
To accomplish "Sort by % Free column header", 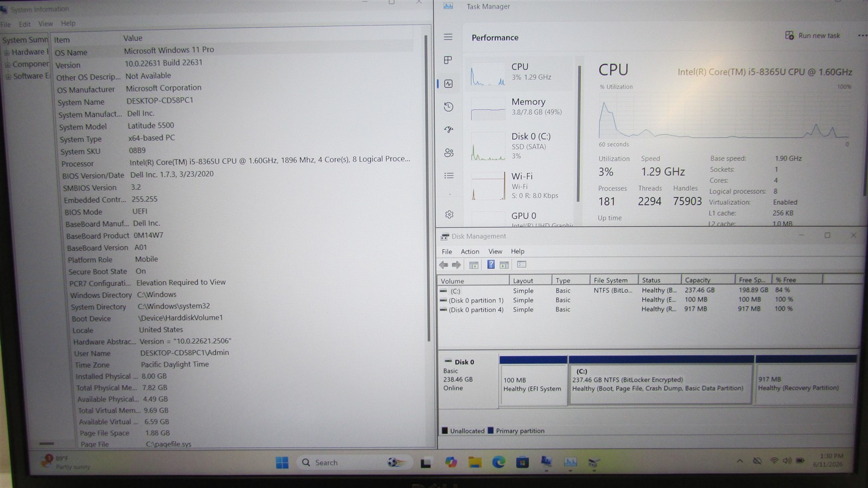I will click(x=796, y=280).
